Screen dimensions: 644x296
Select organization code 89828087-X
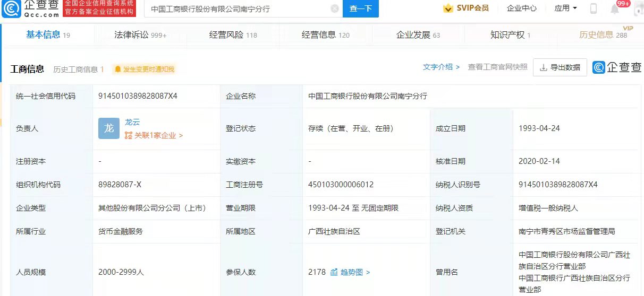[120, 185]
